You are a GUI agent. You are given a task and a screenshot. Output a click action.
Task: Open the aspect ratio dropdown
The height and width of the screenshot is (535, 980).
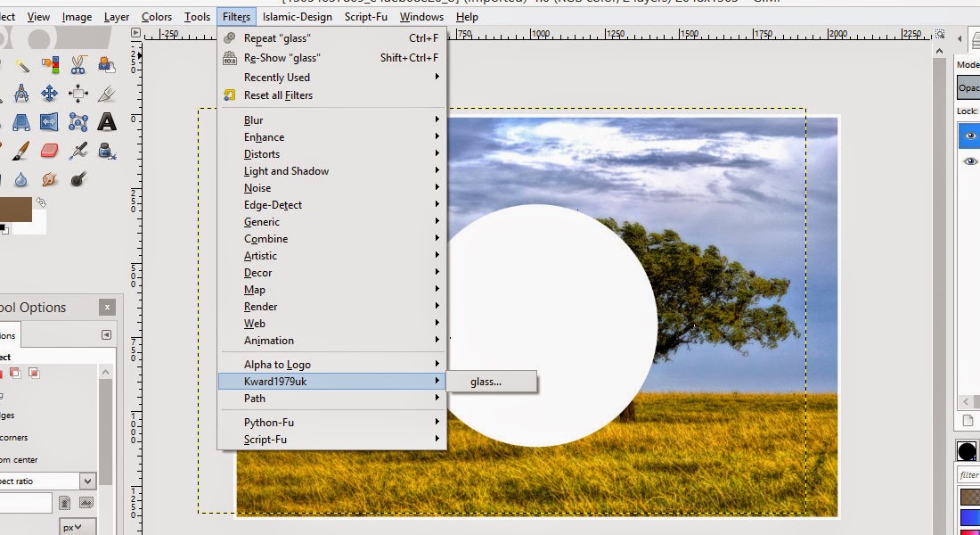pyautogui.click(x=87, y=481)
